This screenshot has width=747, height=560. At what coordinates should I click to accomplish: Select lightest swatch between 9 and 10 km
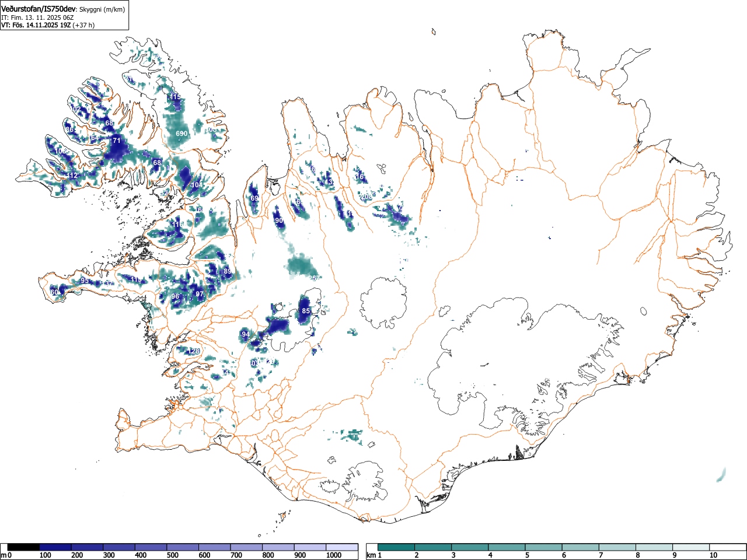pyautogui.click(x=690, y=547)
